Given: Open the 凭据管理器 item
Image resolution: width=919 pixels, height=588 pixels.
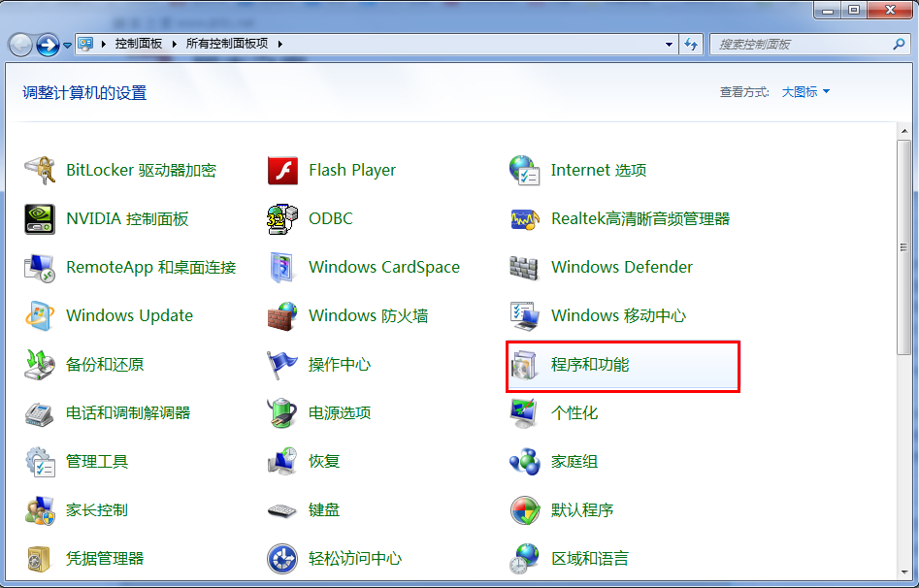Looking at the screenshot, I should pos(107,558).
